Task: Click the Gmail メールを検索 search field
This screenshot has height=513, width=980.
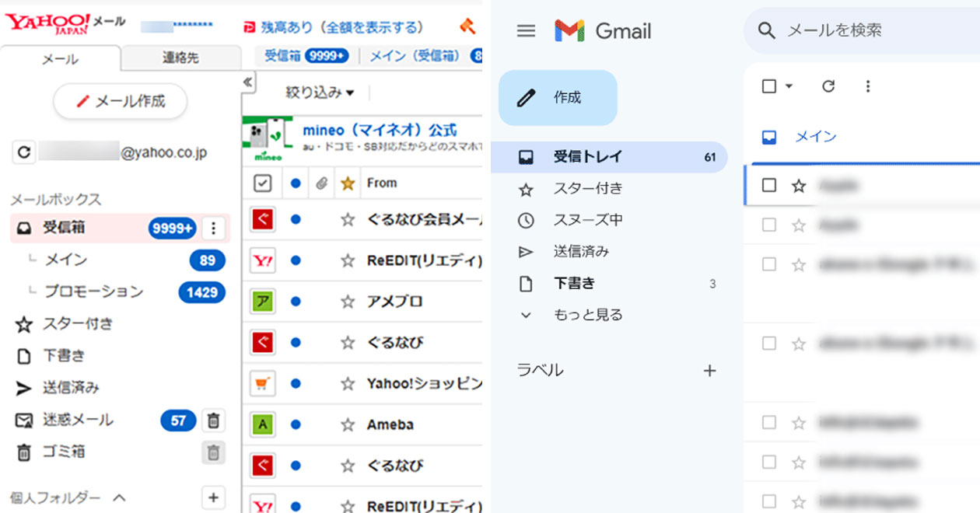Action: click(x=863, y=30)
